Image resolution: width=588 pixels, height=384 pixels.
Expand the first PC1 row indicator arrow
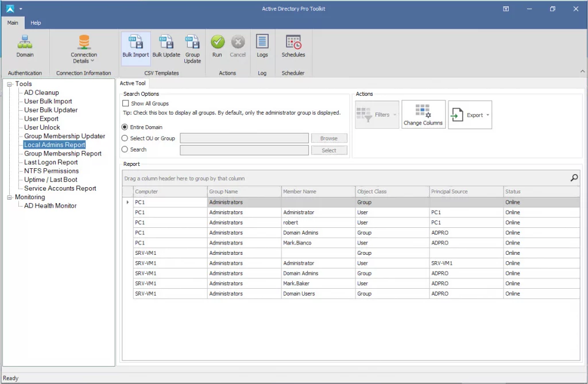pyautogui.click(x=127, y=202)
